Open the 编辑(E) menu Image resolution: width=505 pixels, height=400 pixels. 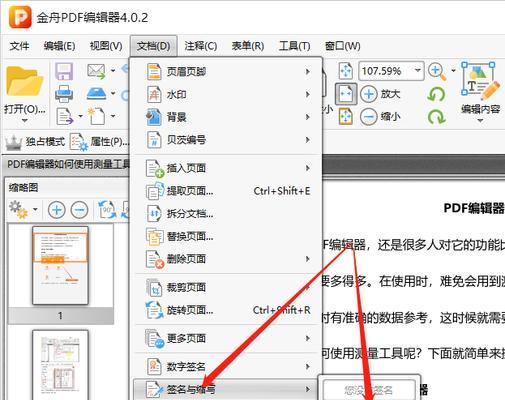point(59,46)
